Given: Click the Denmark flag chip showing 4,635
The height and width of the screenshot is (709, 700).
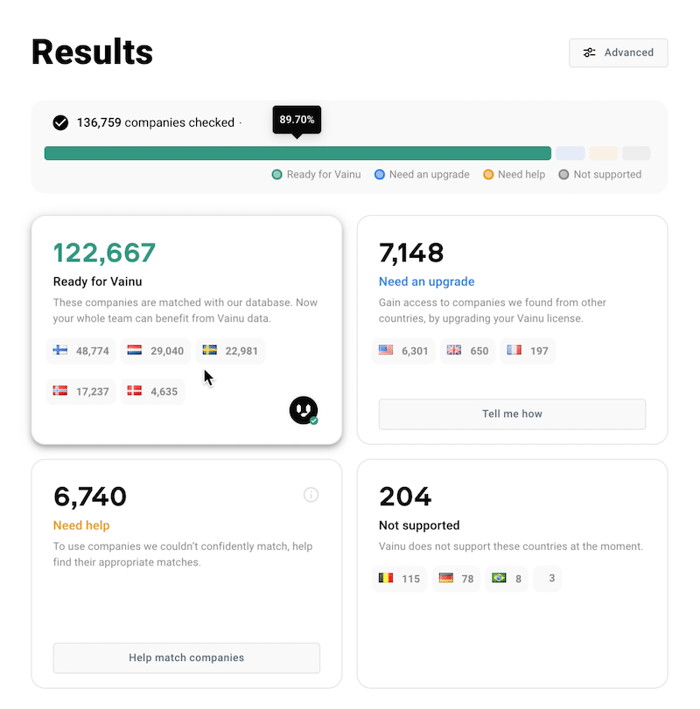Looking at the screenshot, I should tap(152, 392).
